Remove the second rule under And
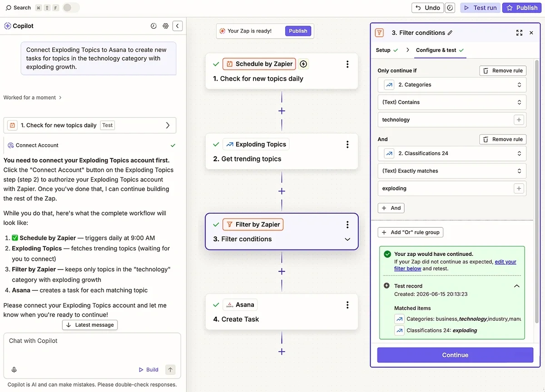The image size is (545, 392). coord(503,139)
